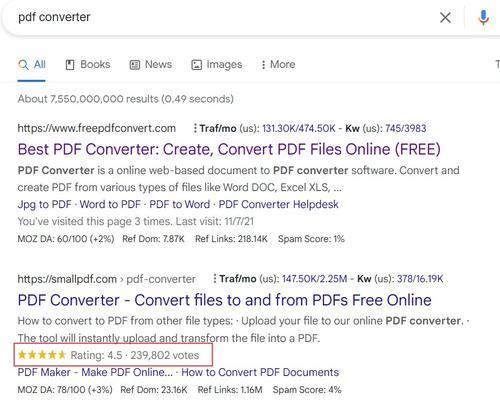Click the News tab icon
The width and height of the screenshot is (500, 412).
tap(135, 65)
